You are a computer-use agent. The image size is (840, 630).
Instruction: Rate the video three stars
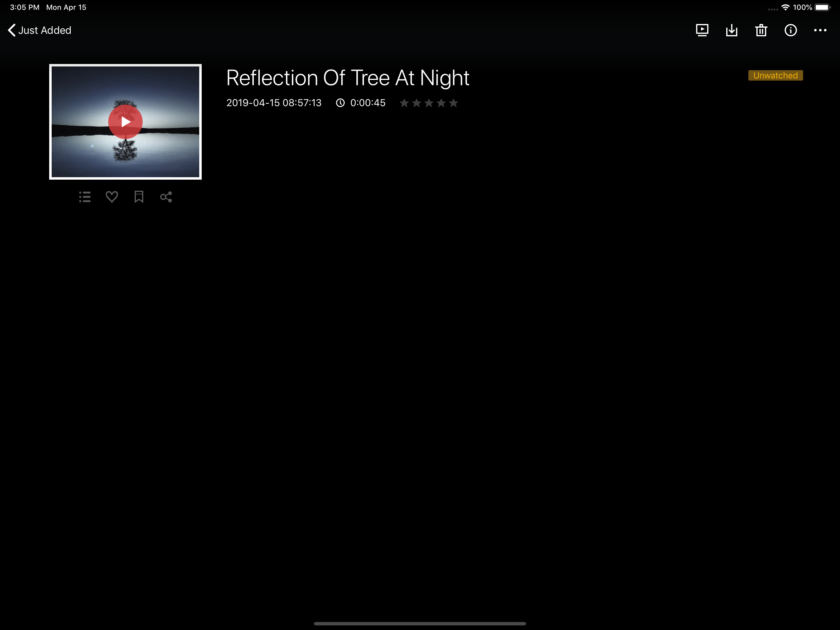pyautogui.click(x=429, y=103)
